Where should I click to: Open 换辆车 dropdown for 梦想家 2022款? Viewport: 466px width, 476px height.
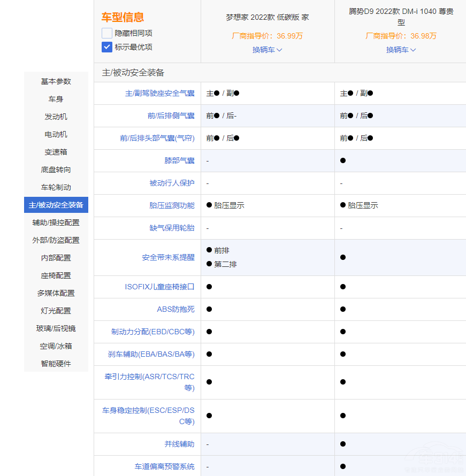[267, 50]
